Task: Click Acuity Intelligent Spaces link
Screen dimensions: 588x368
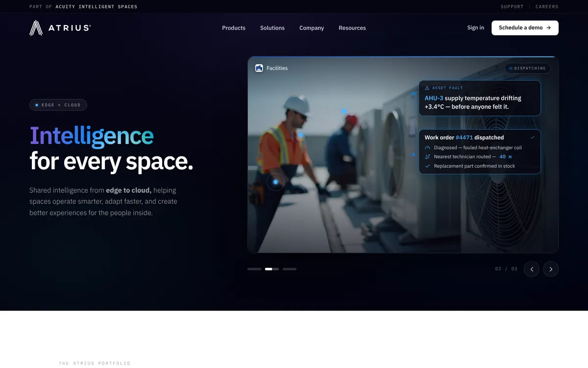Action: point(97,7)
